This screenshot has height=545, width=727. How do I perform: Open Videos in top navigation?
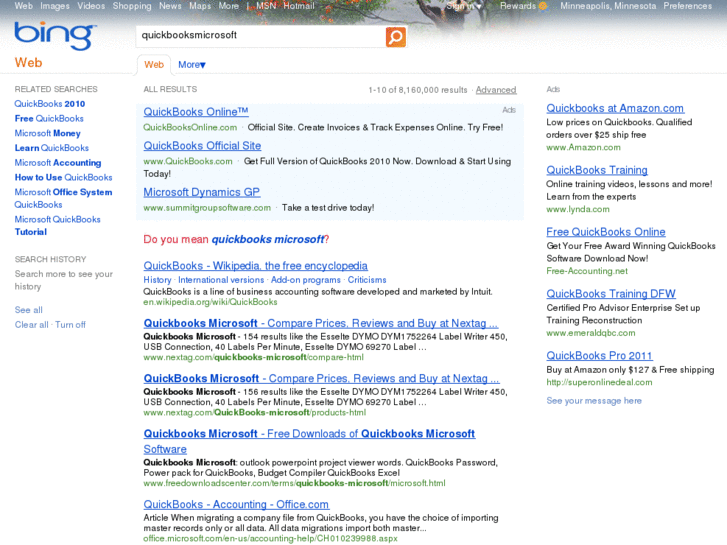pyautogui.click(x=91, y=6)
